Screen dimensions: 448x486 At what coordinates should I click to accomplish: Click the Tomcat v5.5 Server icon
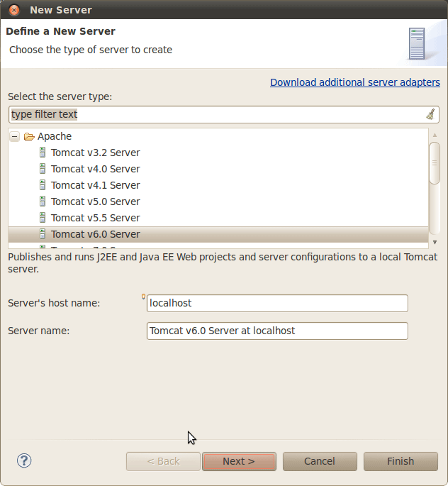click(43, 218)
